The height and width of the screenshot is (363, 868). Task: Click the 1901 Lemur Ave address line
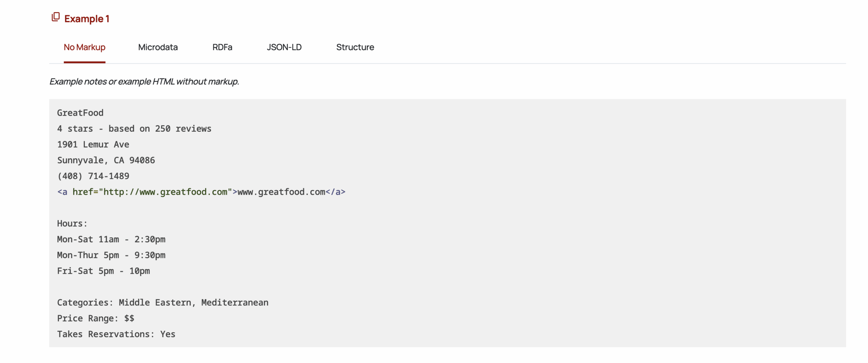point(93,145)
